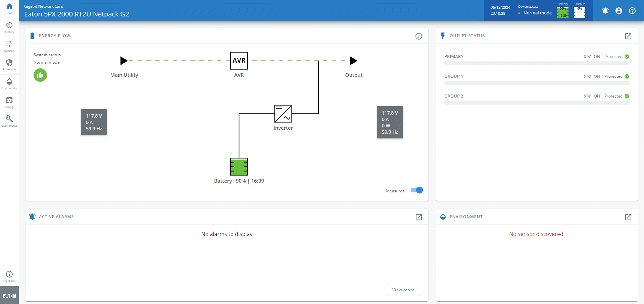This screenshot has width=644, height=304.
Task: Click the green check beside GROUP 2 Protected
Action: [627, 96]
